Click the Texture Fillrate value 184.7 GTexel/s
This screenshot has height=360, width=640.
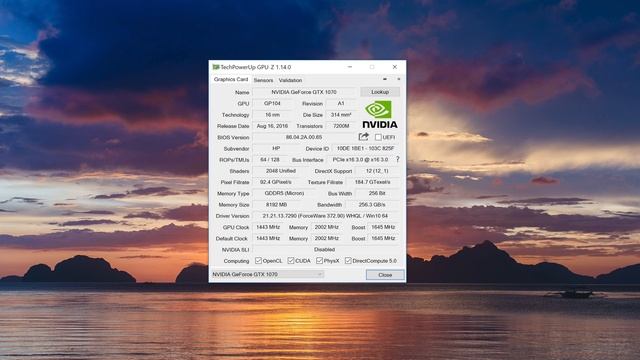point(372,182)
